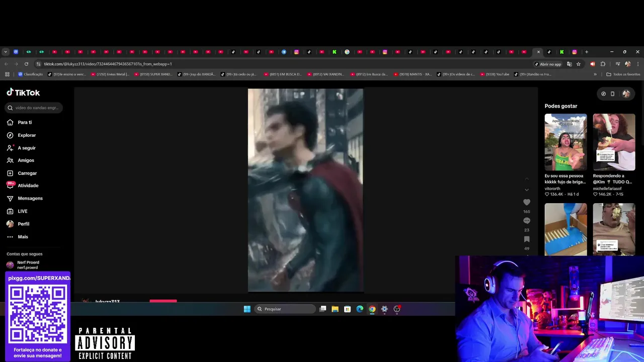Open the blue paint pouring video thumbnail

566,229
